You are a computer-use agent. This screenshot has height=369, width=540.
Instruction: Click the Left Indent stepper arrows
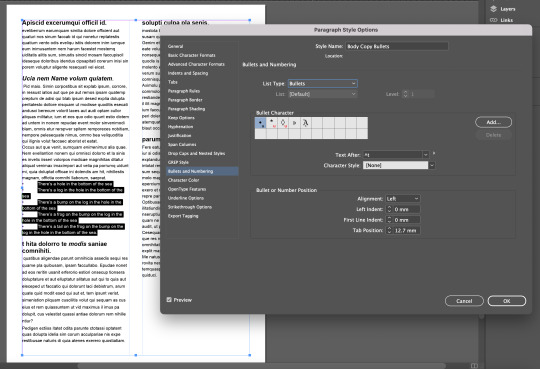point(389,209)
